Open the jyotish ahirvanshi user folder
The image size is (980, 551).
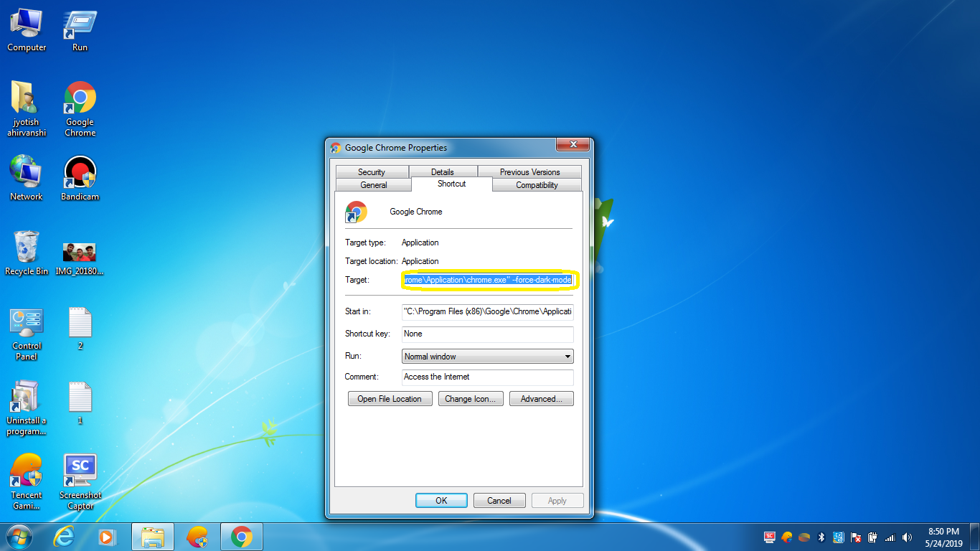26,108
